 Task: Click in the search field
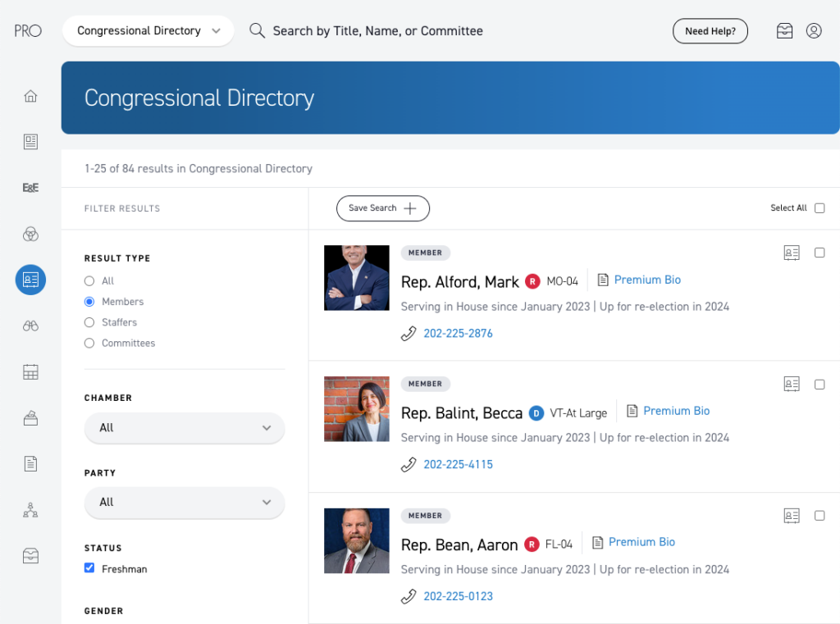pos(369,30)
